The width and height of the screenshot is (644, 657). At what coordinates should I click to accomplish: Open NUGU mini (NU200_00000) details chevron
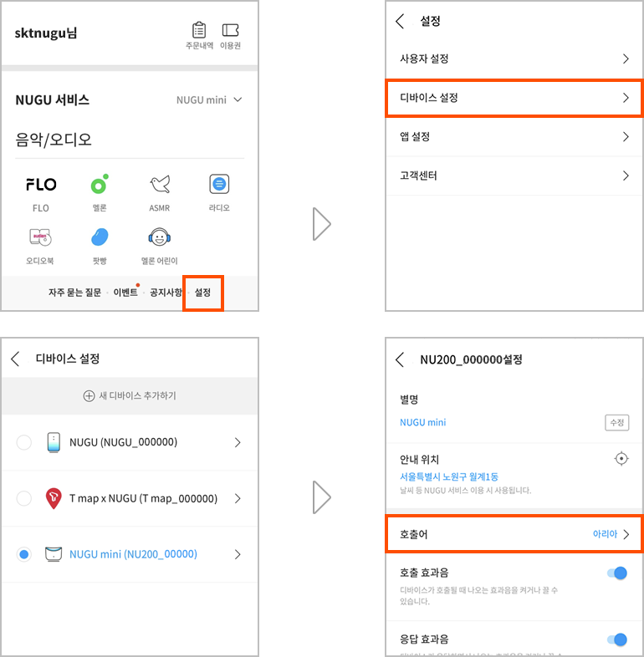[238, 554]
